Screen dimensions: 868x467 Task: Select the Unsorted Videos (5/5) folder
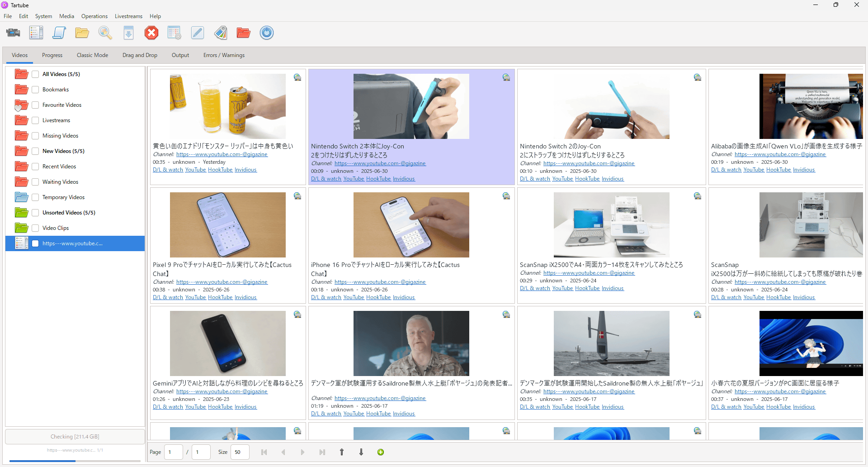pyautogui.click(x=69, y=213)
